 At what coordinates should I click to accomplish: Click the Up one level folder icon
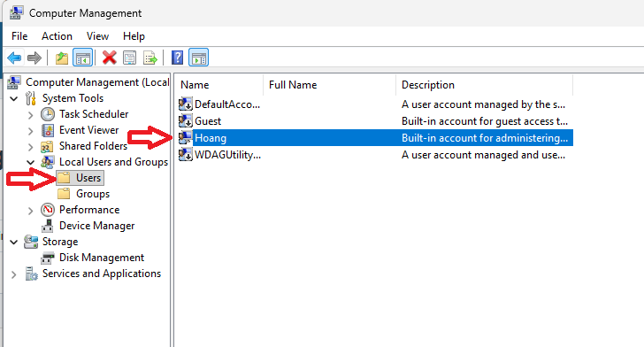pos(62,58)
